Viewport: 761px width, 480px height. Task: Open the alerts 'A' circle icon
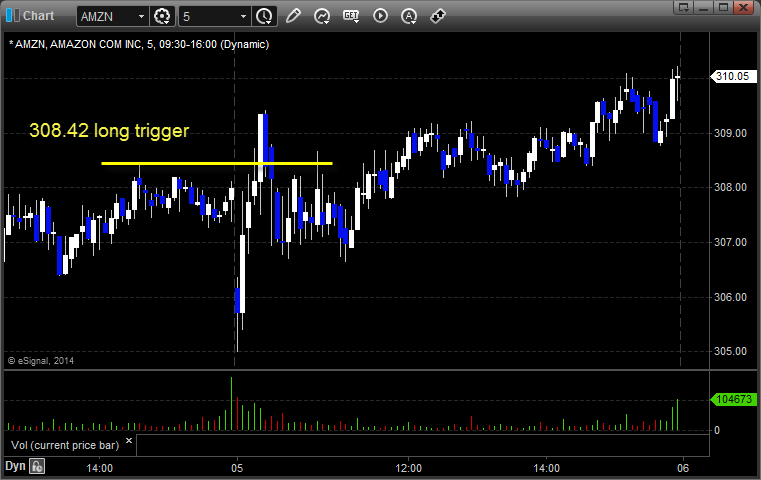[x=409, y=16]
